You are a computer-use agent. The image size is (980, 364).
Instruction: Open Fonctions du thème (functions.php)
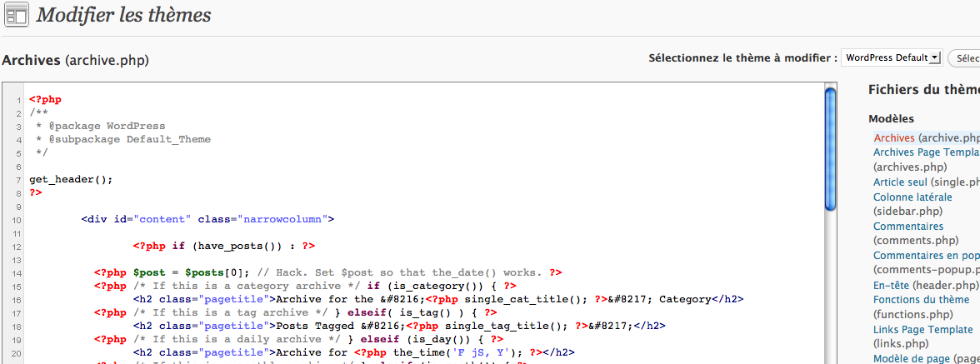[x=921, y=299]
